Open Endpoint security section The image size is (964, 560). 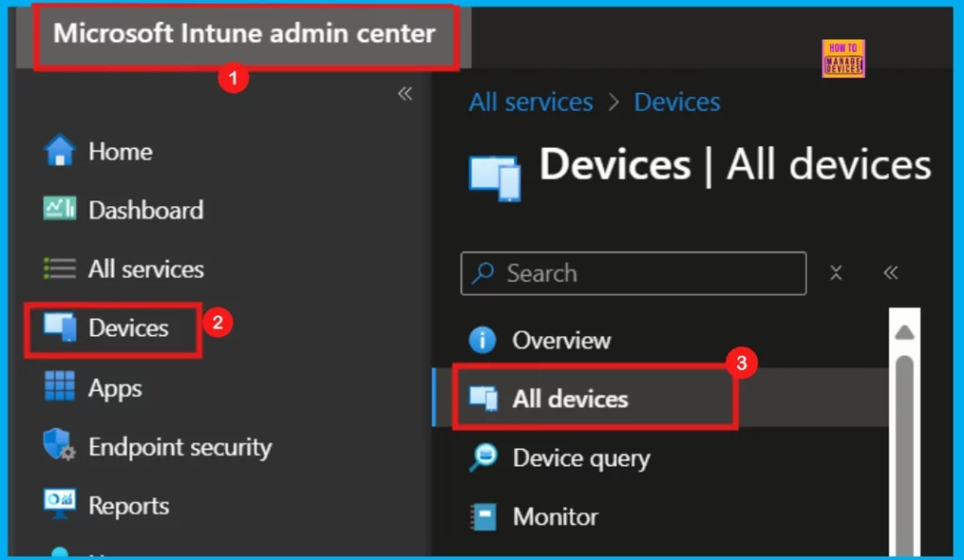[180, 447]
